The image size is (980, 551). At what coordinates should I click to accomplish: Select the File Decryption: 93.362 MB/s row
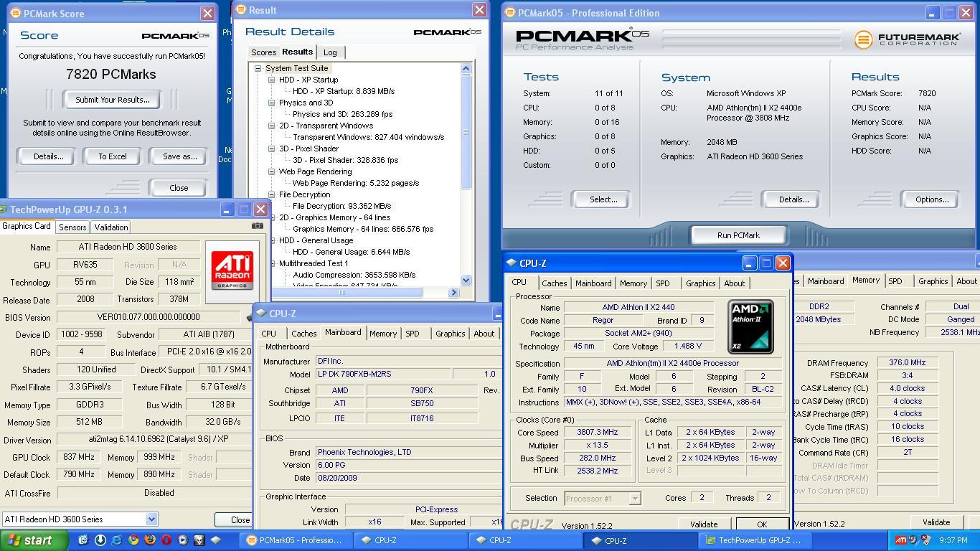[x=341, y=206]
